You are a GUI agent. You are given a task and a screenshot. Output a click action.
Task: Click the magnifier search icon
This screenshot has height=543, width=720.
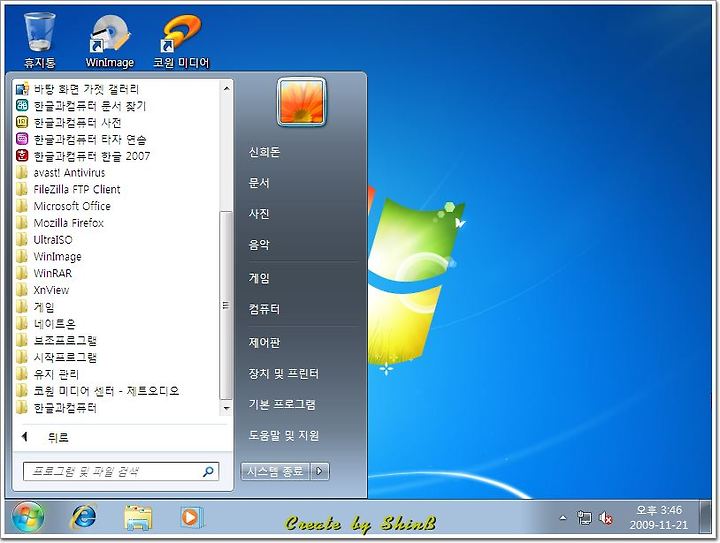pyautogui.click(x=208, y=471)
